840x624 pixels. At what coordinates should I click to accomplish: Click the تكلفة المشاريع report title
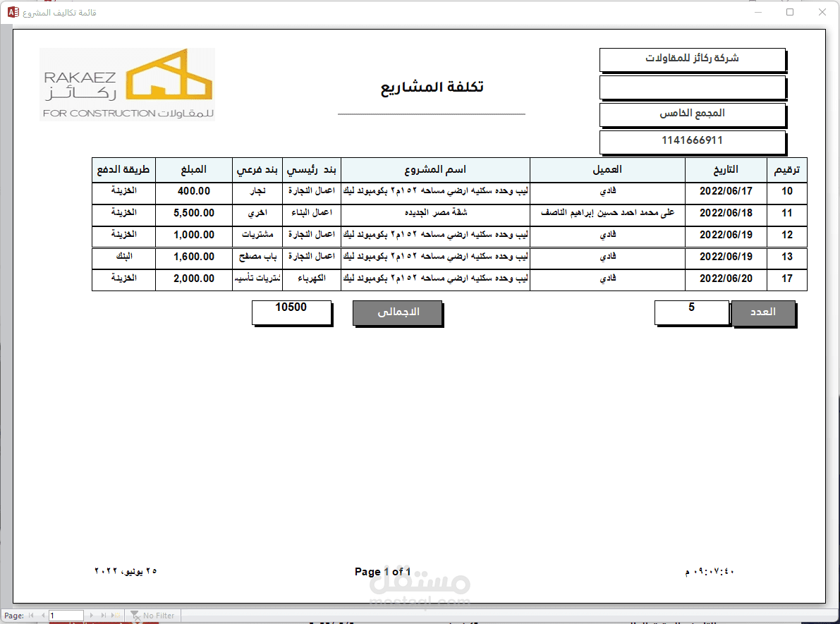pyautogui.click(x=432, y=87)
